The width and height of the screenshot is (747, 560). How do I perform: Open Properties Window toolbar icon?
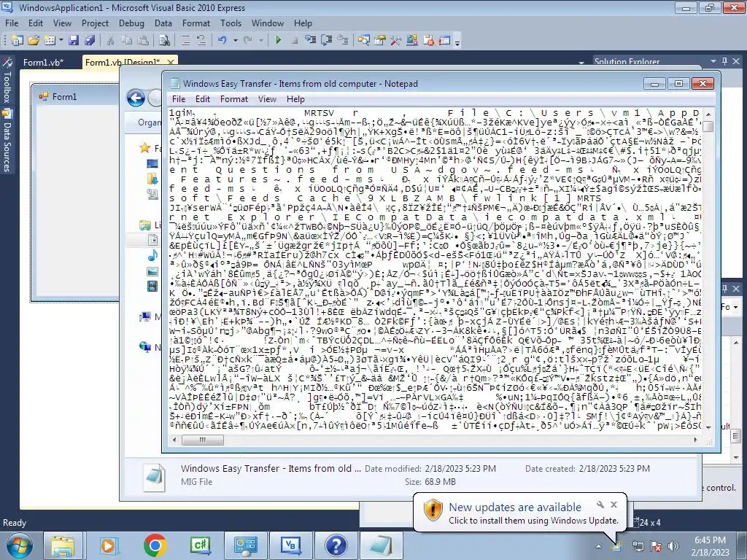point(379,41)
